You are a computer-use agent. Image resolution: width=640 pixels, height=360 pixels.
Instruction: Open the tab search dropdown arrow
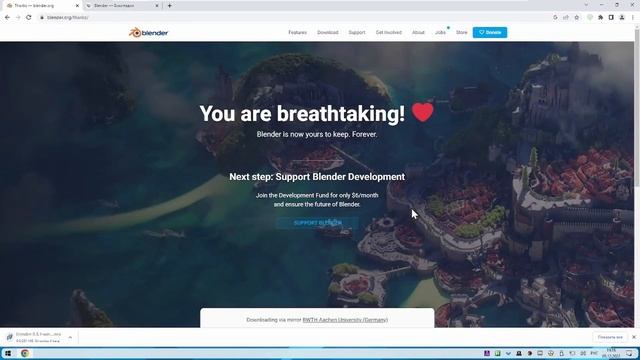pyautogui.click(x=587, y=5)
